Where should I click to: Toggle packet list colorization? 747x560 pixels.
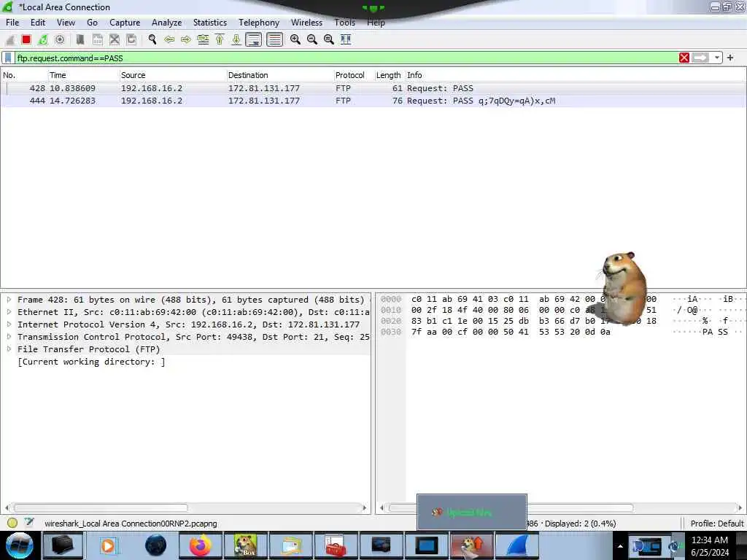click(274, 39)
